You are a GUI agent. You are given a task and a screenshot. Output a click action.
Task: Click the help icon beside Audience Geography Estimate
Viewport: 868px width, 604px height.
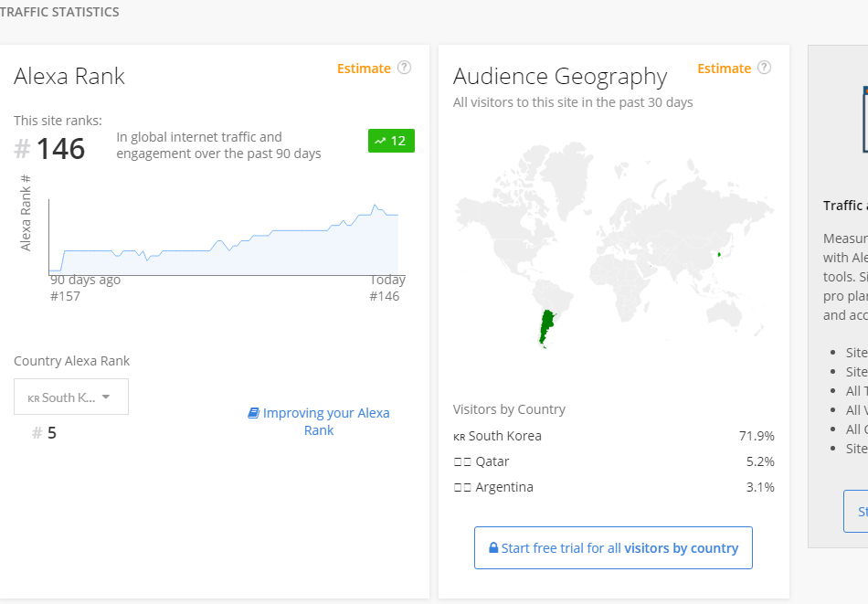764,68
